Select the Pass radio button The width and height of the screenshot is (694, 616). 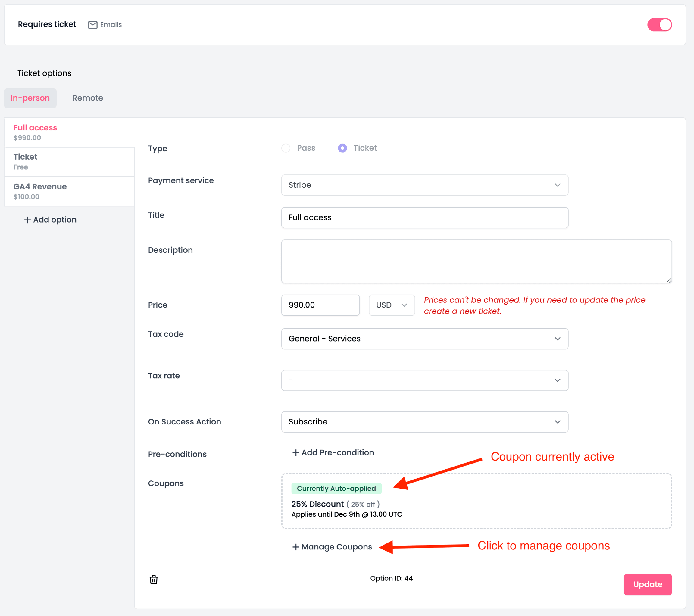tap(286, 148)
